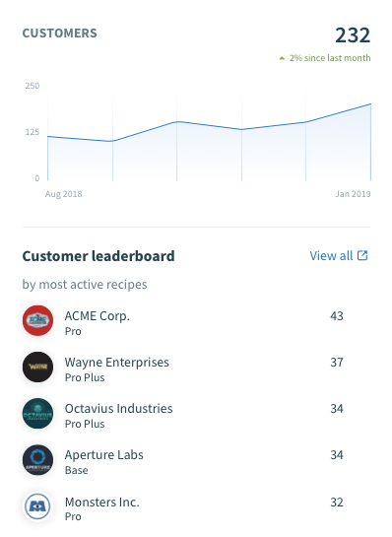
Task: Click the 232 total customers figure
Action: point(353,34)
